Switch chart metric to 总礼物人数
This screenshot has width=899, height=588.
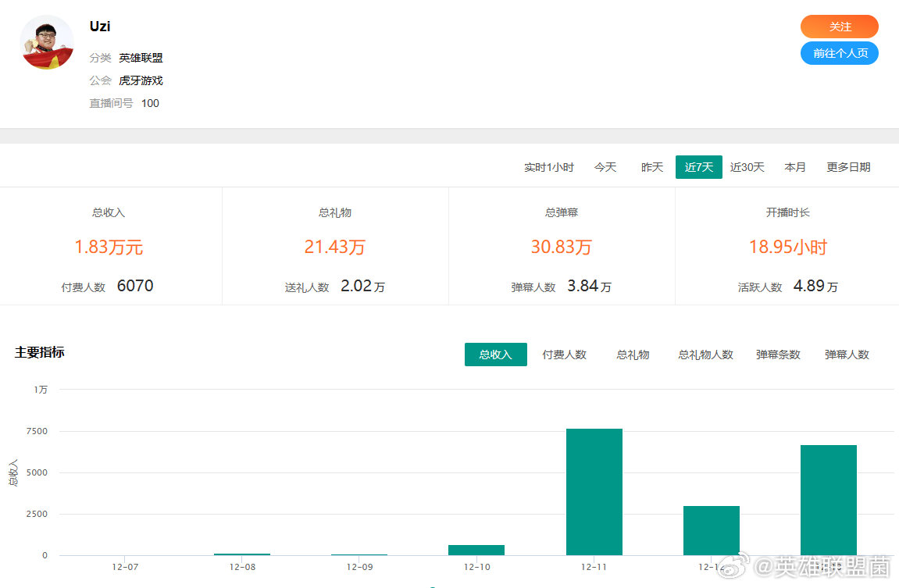[x=706, y=355]
